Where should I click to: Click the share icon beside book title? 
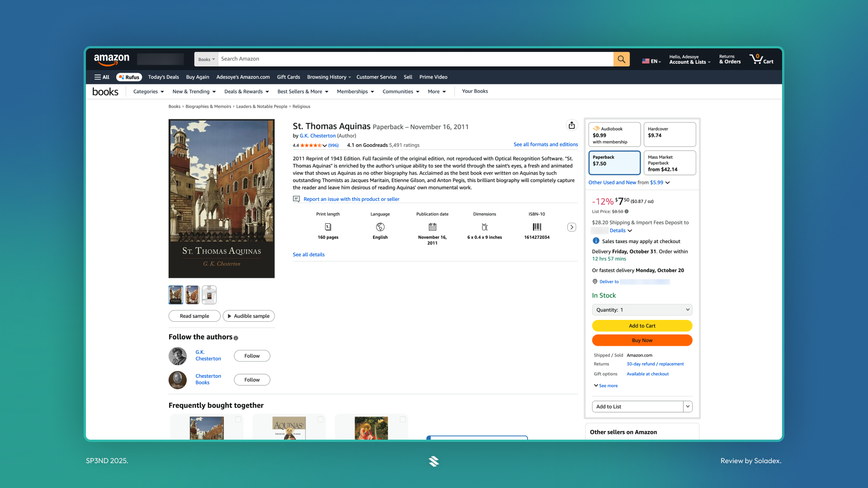click(571, 126)
